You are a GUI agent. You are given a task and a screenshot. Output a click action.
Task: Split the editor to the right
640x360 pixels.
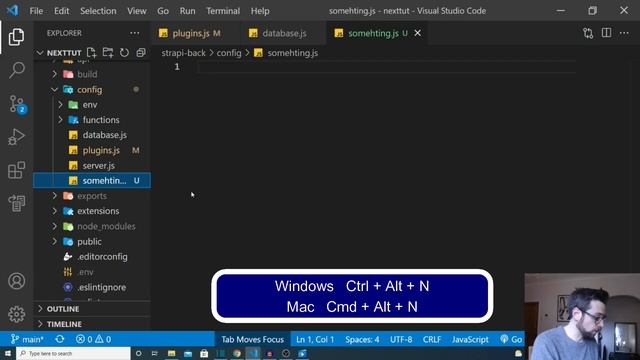pyautogui.click(x=607, y=33)
